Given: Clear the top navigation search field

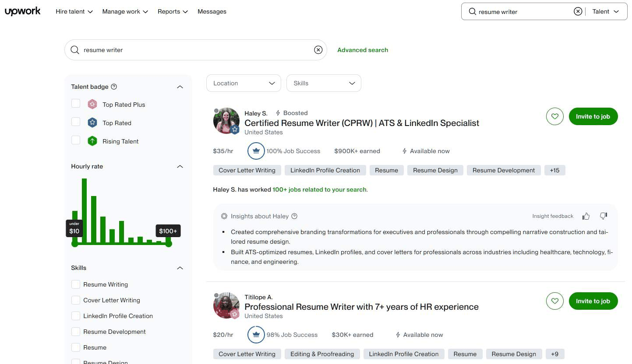Looking at the screenshot, I should 578,12.
